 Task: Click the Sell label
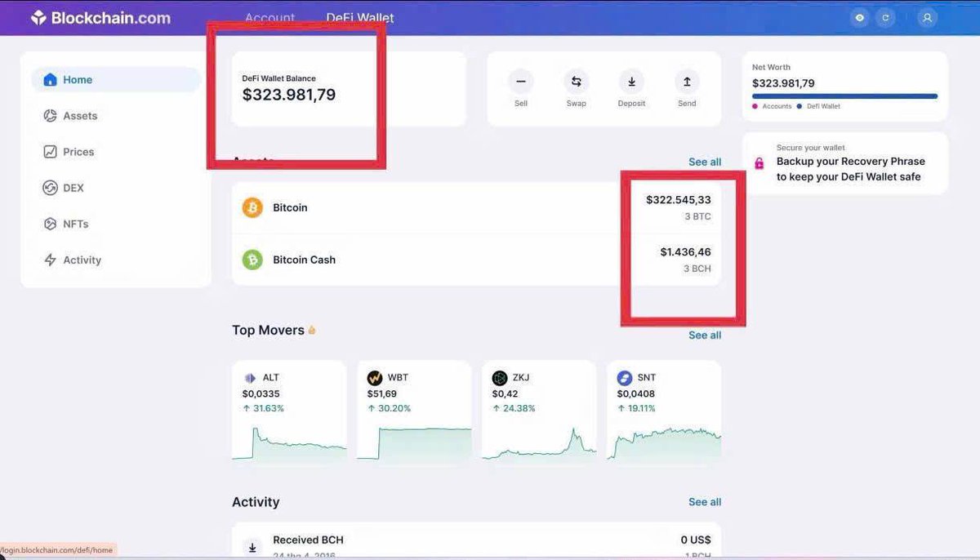click(521, 104)
